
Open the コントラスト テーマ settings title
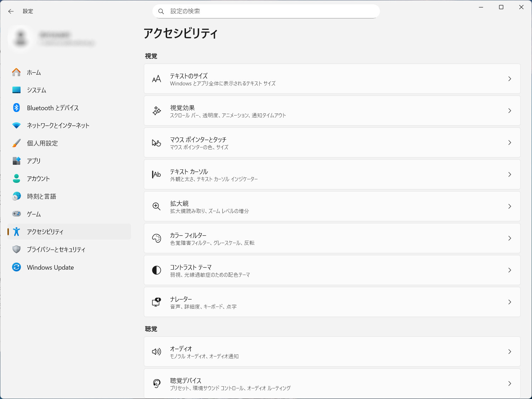point(191,267)
